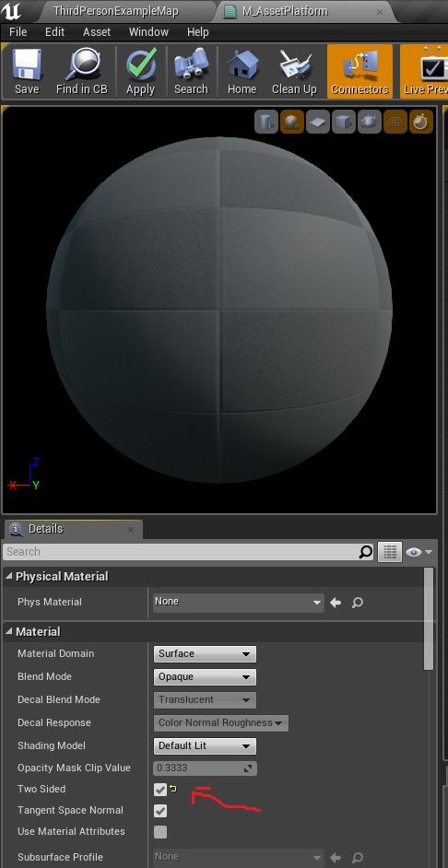This screenshot has height=868, width=448.
Task: Open the Window menu
Action: coord(148,32)
